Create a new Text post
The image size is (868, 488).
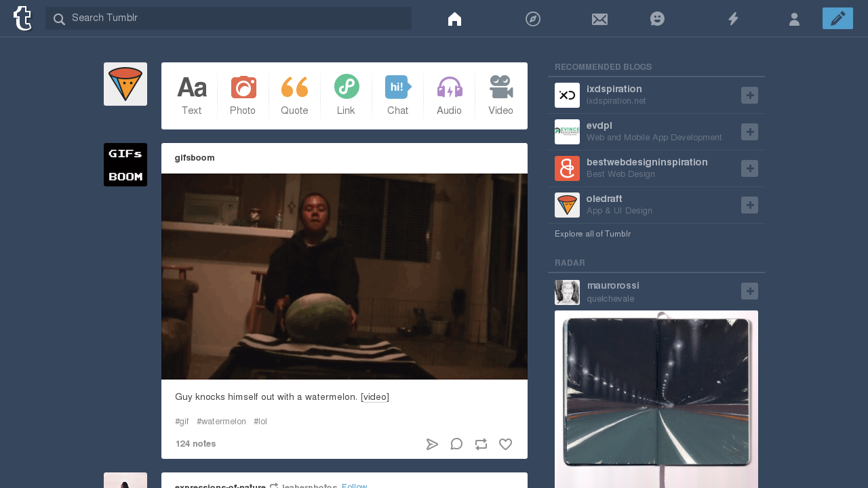click(x=191, y=96)
